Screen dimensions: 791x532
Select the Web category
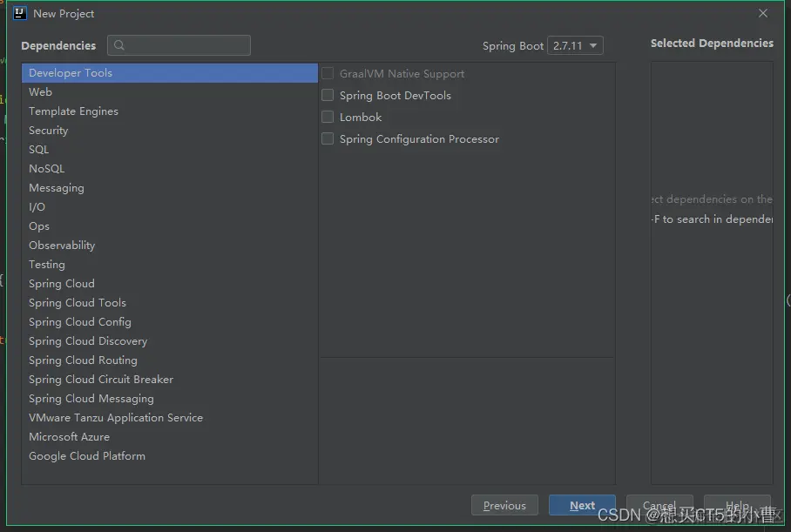pyautogui.click(x=170, y=92)
